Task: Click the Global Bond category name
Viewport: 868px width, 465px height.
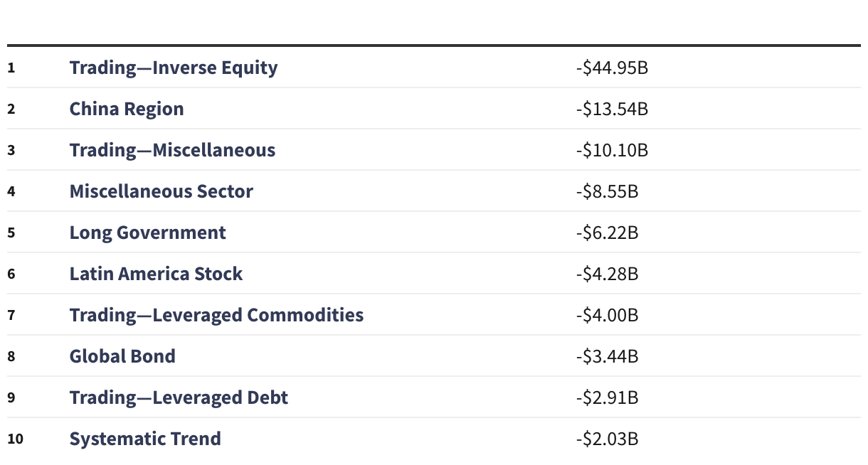Action: pyautogui.click(x=122, y=356)
